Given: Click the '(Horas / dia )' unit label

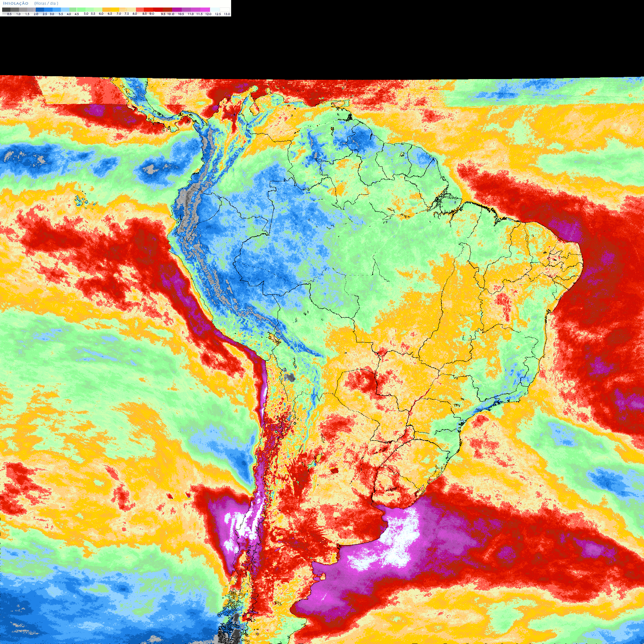Looking at the screenshot, I should (46, 3).
